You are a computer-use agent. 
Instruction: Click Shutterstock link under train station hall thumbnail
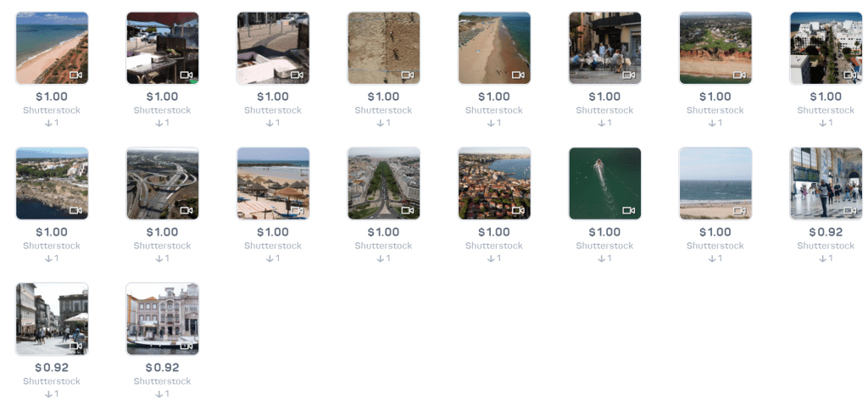coord(826,246)
